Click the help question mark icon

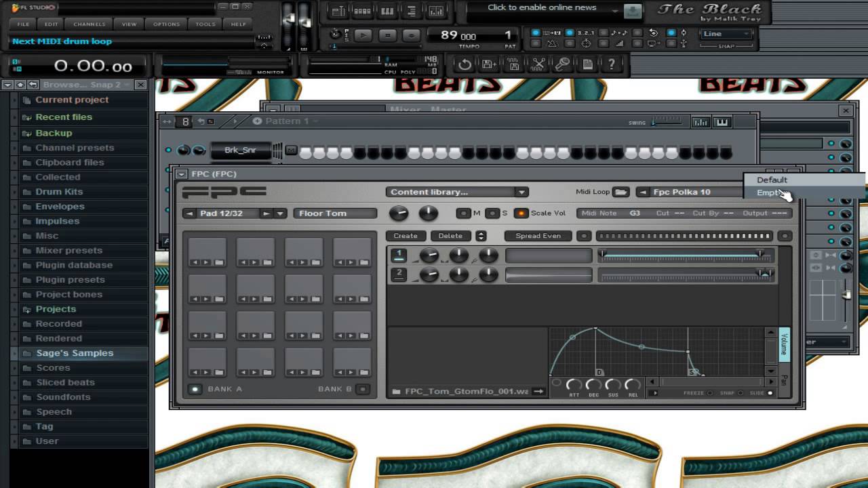pos(612,64)
